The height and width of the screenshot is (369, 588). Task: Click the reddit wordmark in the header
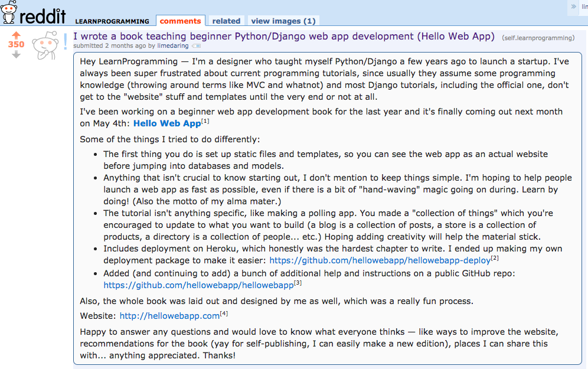click(43, 16)
